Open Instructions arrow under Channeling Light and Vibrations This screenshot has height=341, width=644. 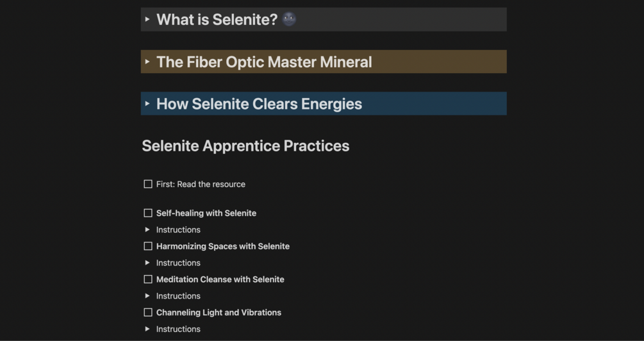tap(147, 329)
